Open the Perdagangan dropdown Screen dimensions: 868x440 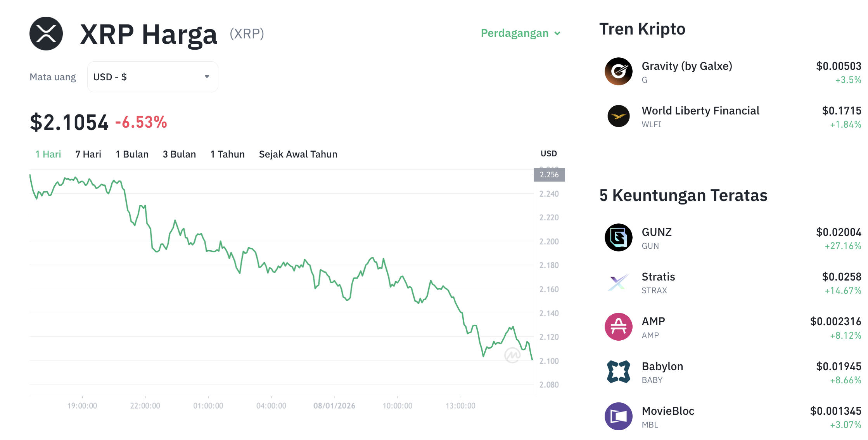coord(520,33)
